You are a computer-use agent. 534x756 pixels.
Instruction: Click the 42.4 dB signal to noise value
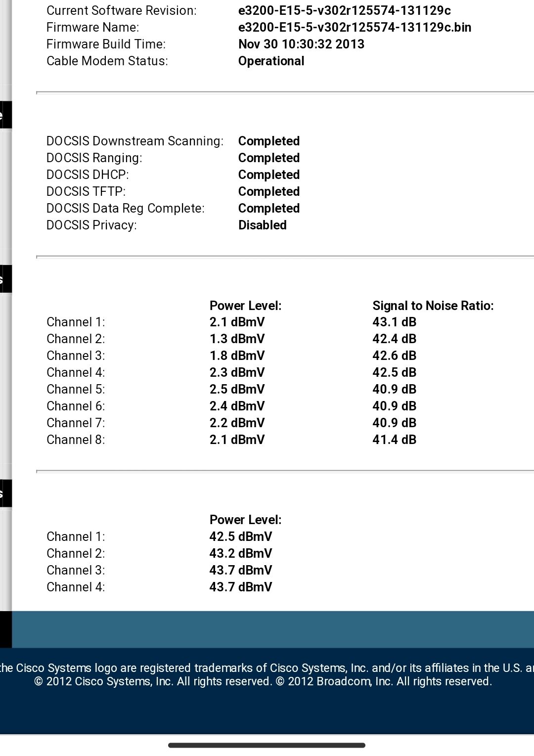coord(395,339)
